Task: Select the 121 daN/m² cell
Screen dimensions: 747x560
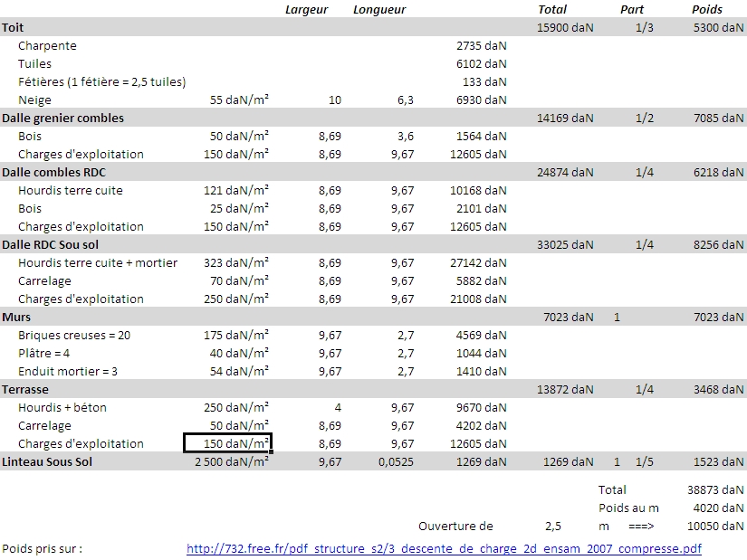Action: (236, 191)
